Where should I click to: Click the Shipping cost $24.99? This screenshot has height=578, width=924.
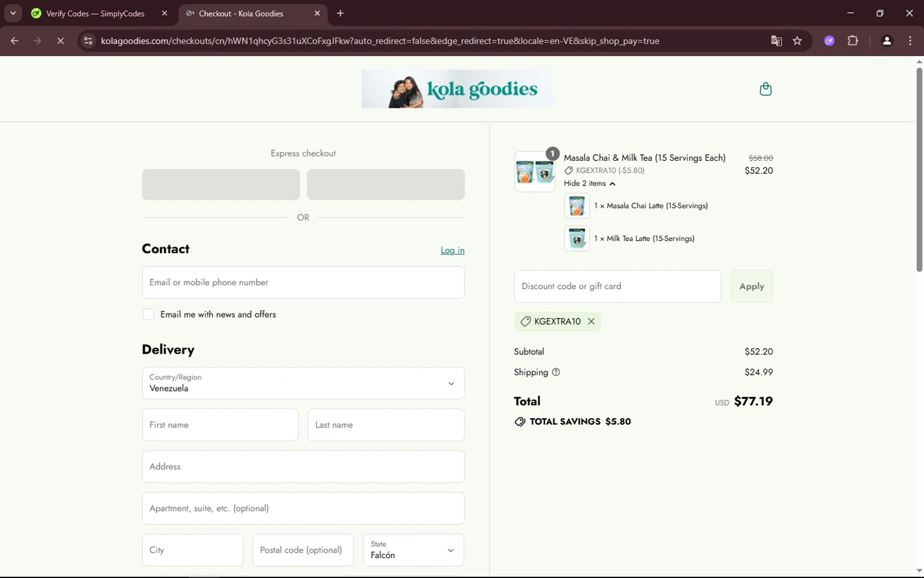[759, 372]
